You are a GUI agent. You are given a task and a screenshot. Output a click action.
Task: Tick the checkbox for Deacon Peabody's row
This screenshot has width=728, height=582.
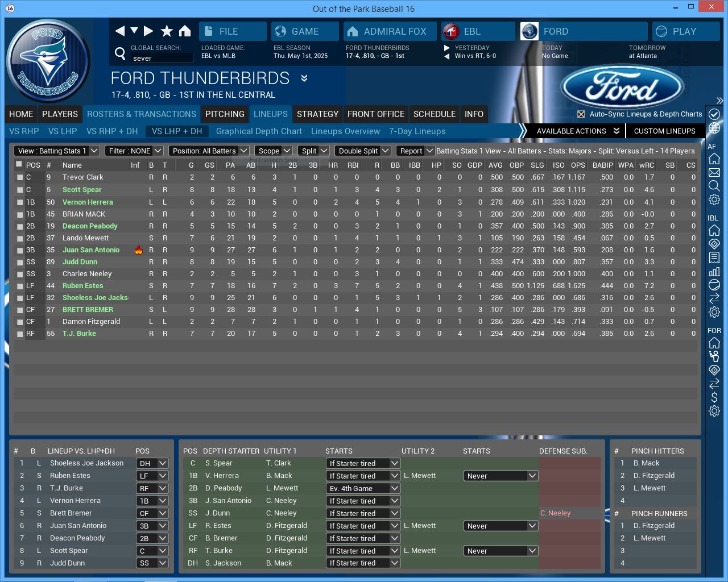[x=20, y=226]
